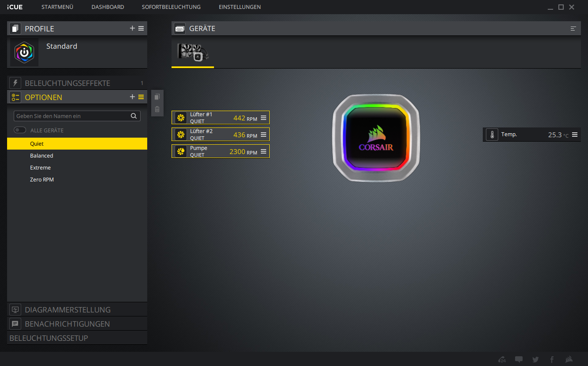This screenshot has height=366, width=588.
Task: Click the search magnifier icon
Action: pos(134,116)
